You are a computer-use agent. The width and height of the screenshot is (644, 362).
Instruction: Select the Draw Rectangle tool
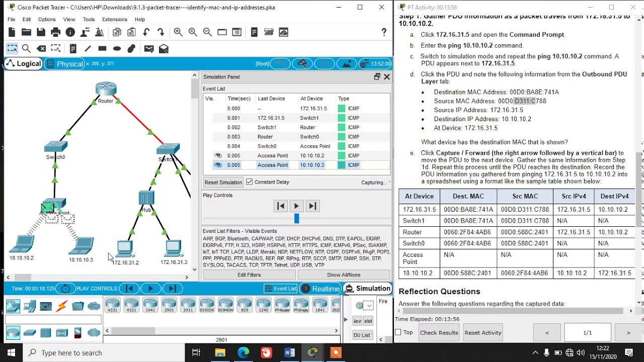pos(102,49)
